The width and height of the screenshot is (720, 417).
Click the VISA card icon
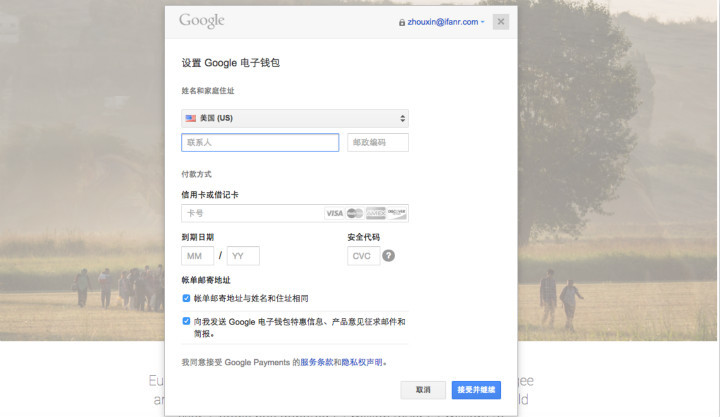coord(334,213)
